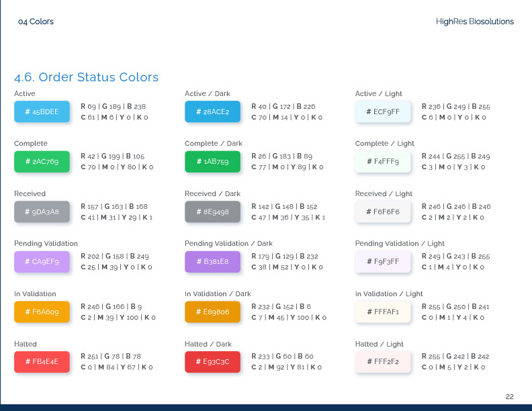Click the Halted / Dark swatch #E93C3C

pyautogui.click(x=212, y=362)
